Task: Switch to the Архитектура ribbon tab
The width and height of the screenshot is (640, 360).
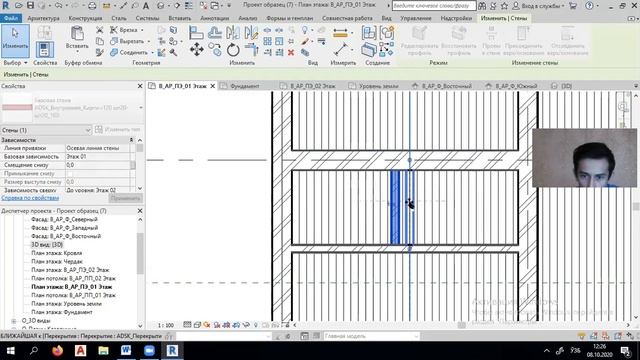Action: (43, 18)
